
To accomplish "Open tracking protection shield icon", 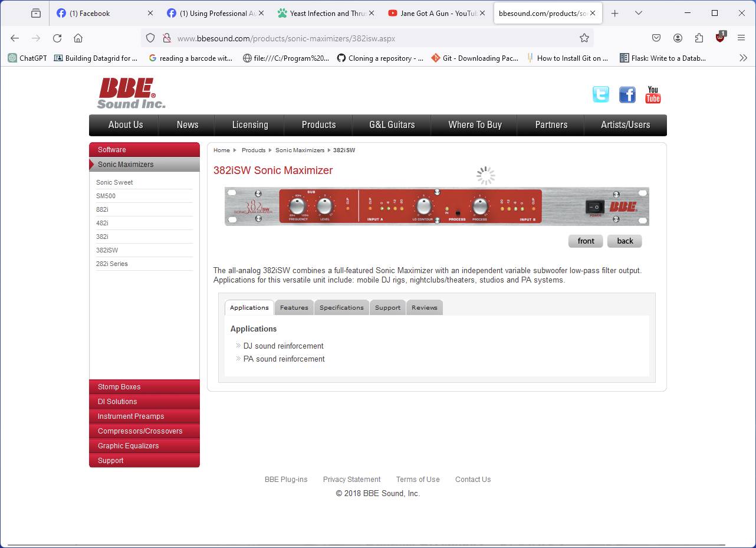I will pos(150,38).
